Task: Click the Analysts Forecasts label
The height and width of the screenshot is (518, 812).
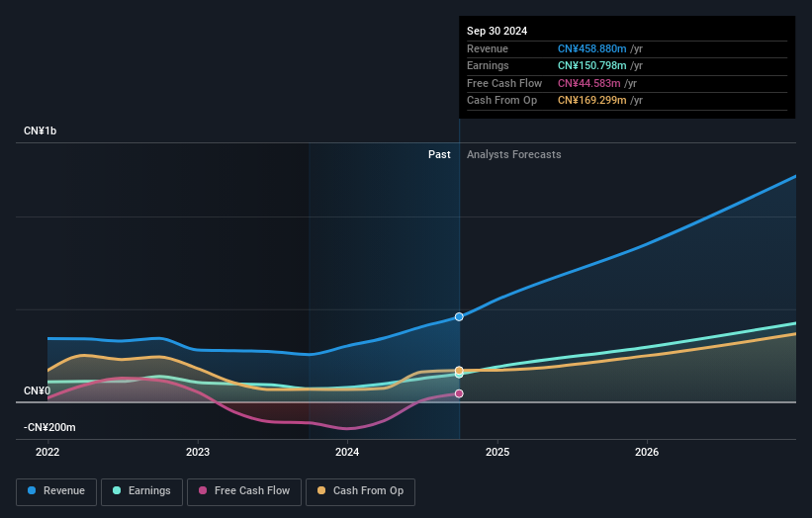Action: coord(514,155)
